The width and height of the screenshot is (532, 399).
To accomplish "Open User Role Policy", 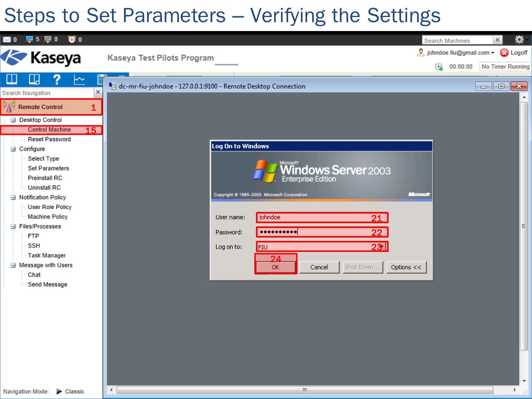I will tap(50, 207).
